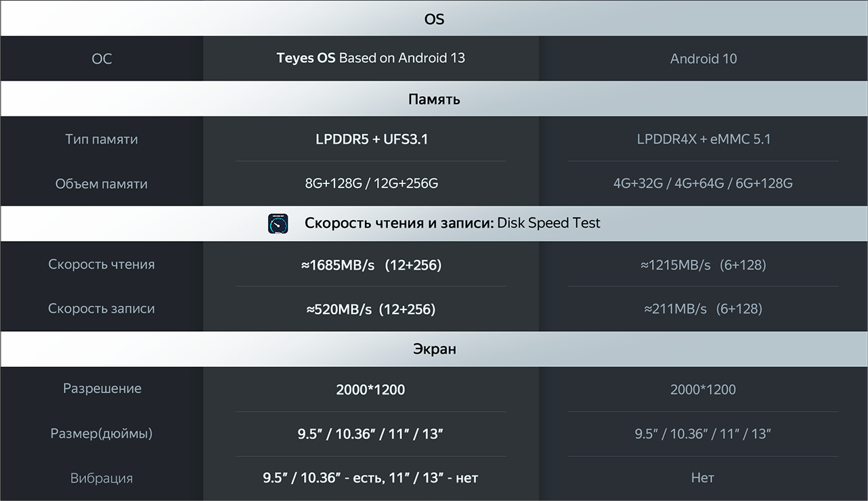
Task: Select the Память section header
Action: pyautogui.click(x=434, y=100)
